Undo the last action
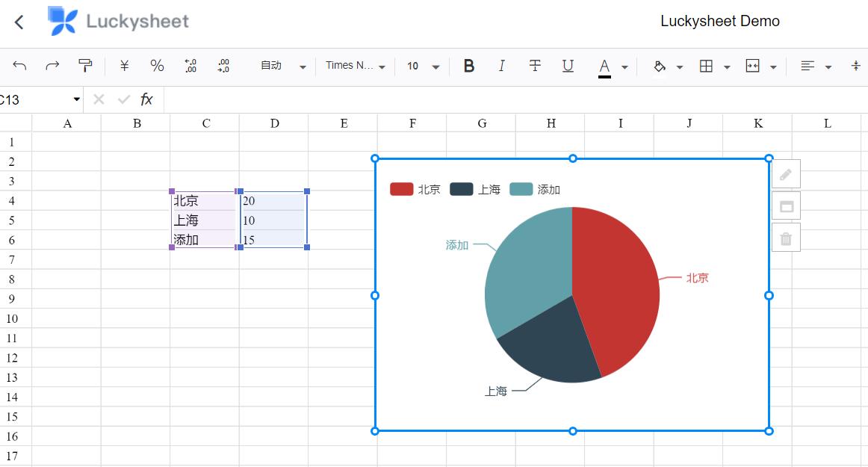The width and height of the screenshot is (868, 467). [19, 66]
